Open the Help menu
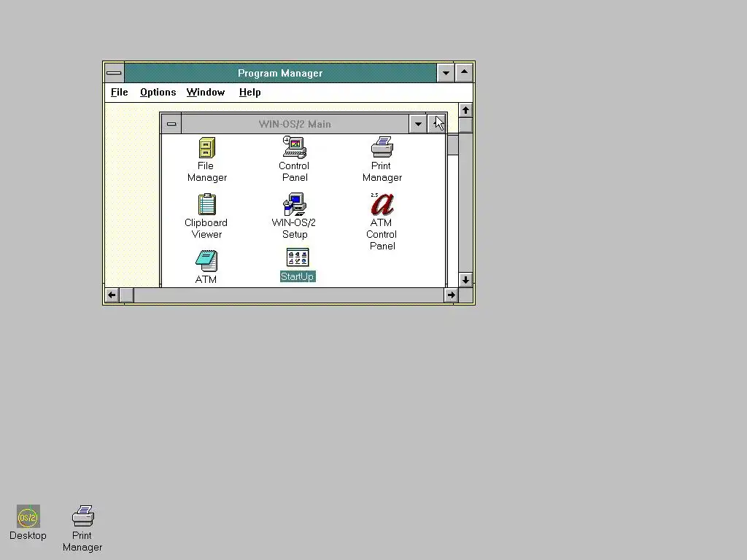 [249, 93]
